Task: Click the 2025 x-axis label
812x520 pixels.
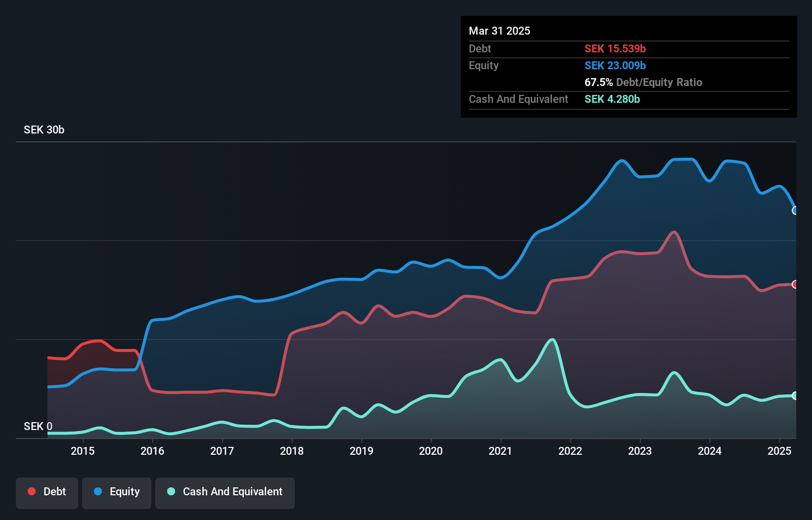Action: tap(779, 451)
